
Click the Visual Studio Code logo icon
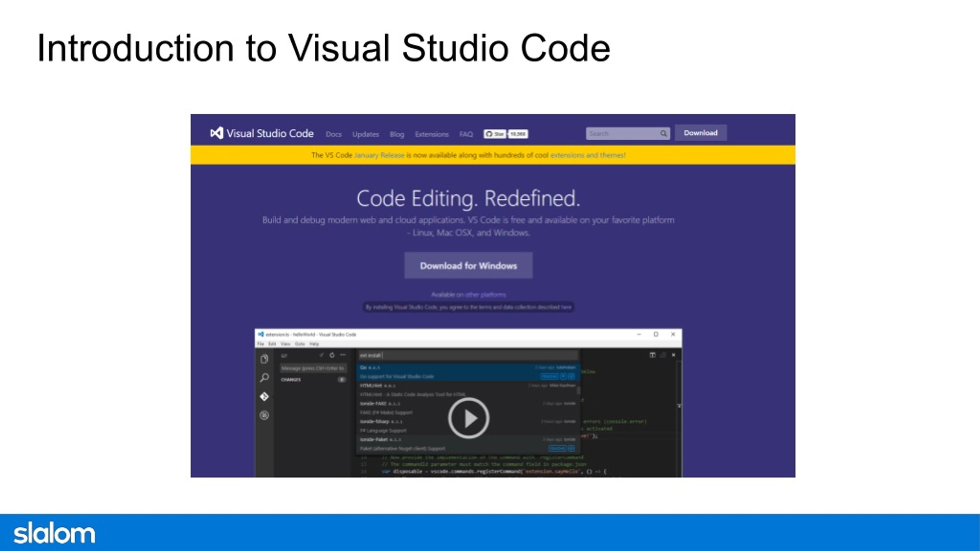coord(217,133)
